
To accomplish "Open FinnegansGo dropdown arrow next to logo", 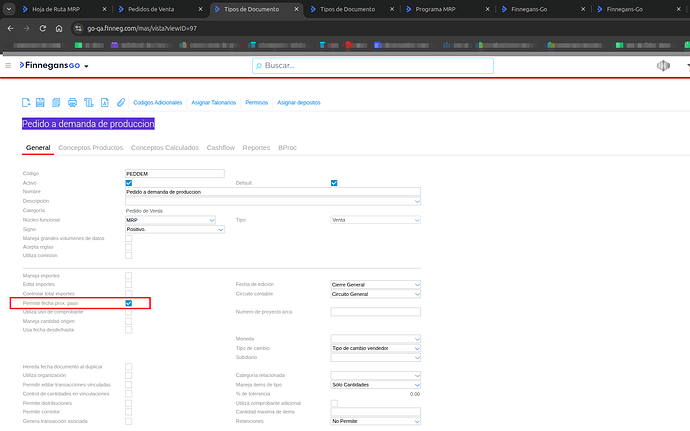I will click(86, 66).
